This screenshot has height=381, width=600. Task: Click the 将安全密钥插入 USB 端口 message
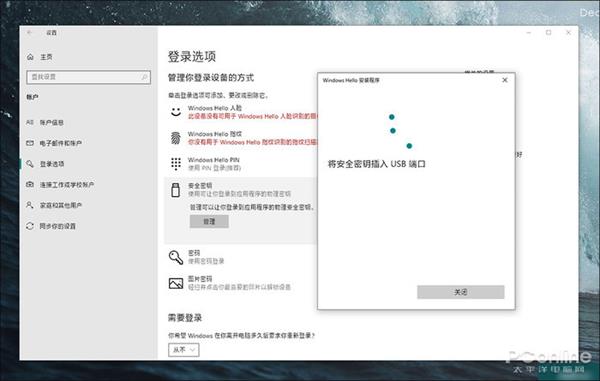click(x=377, y=164)
